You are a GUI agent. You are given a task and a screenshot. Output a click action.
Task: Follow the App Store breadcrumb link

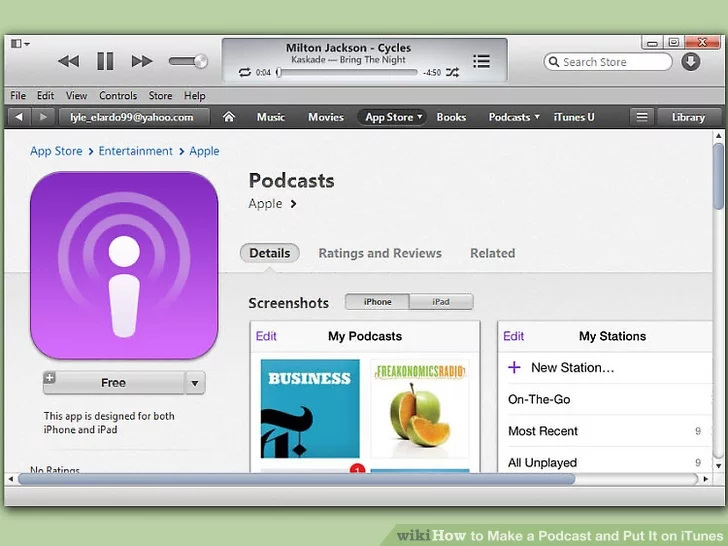[x=56, y=151]
